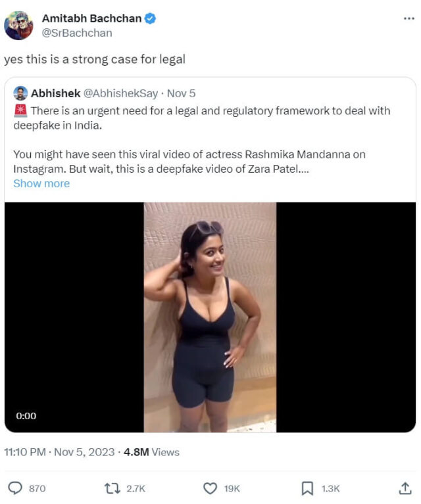421x504 pixels.
Task: View the 4.8M Views analytics
Action: 151,452
